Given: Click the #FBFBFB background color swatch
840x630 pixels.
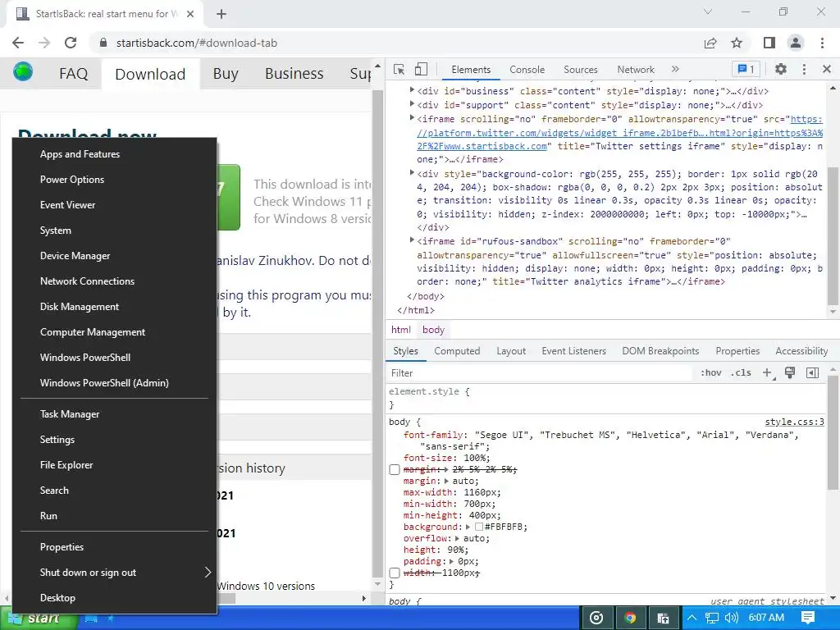Looking at the screenshot, I should 479,527.
